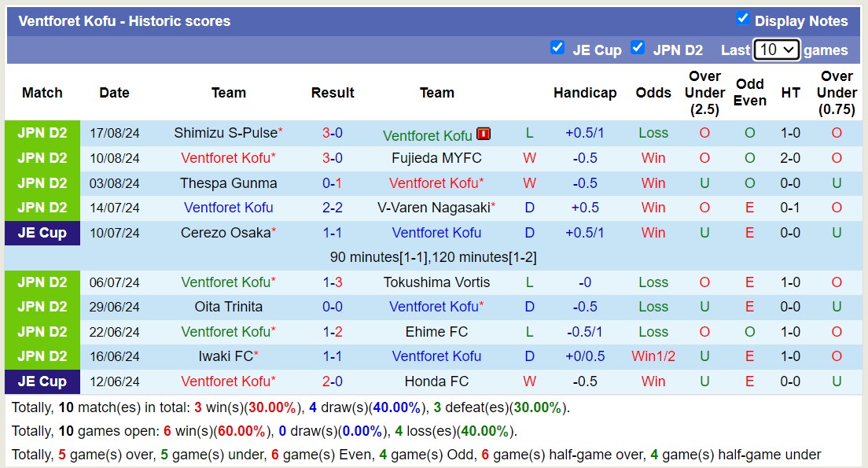Sort the table by the Date column header
868x468 pixels.
point(114,93)
